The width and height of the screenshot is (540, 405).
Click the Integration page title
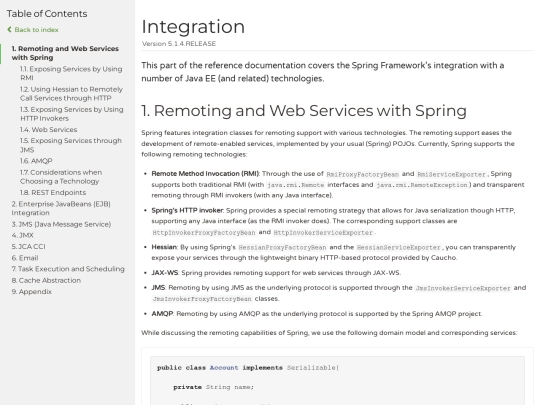[x=193, y=27]
